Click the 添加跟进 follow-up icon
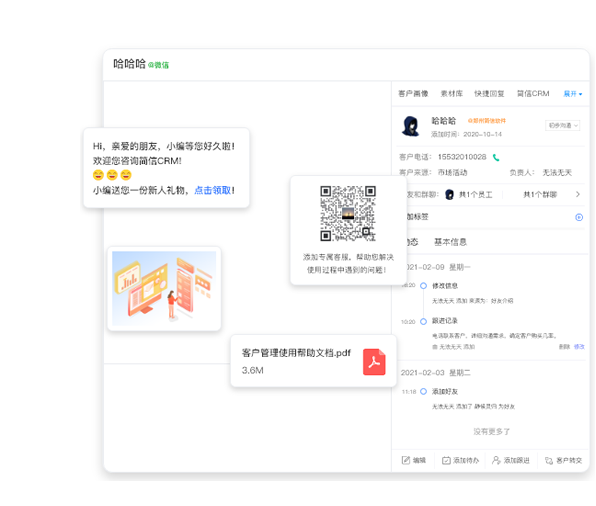 (x=496, y=460)
